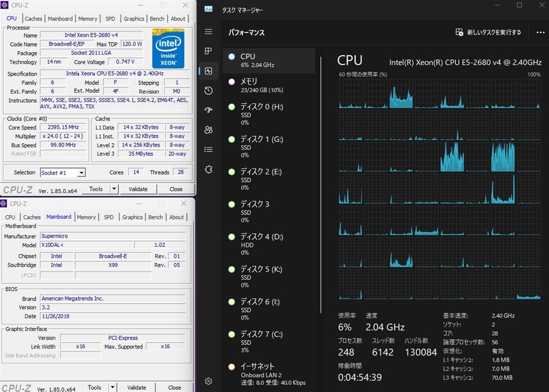
Task: Expand Tools dropdown arrow in upper CPU-Z
Action: (x=114, y=189)
